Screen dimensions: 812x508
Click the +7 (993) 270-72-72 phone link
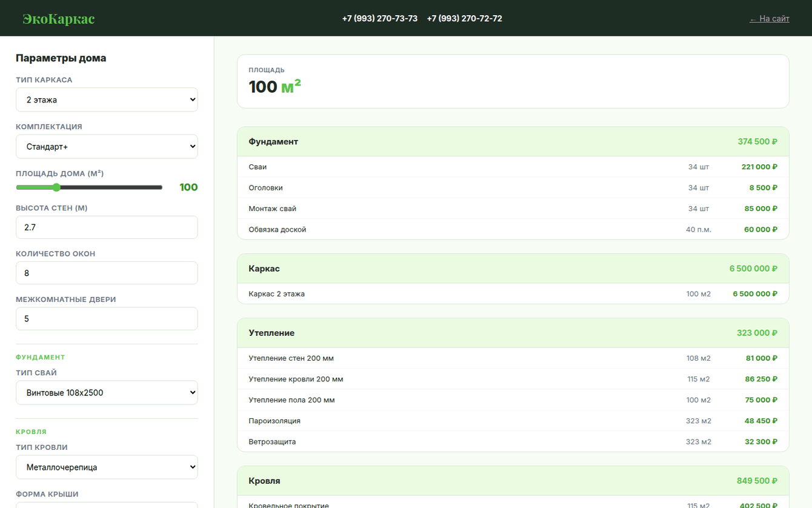[465, 19]
